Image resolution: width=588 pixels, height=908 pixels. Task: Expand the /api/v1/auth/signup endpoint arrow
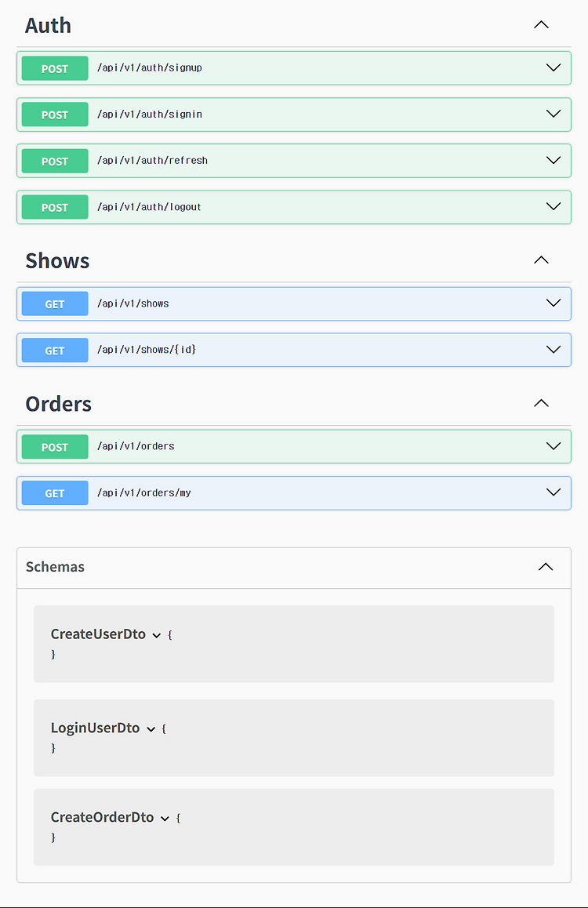554,67
